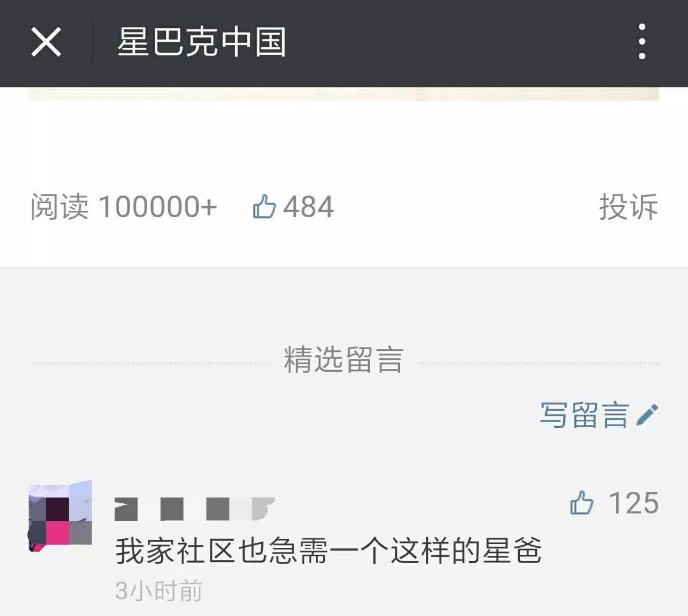Tap the pencil icon beside 写留言
This screenshot has width=688, height=616.
tap(648, 415)
